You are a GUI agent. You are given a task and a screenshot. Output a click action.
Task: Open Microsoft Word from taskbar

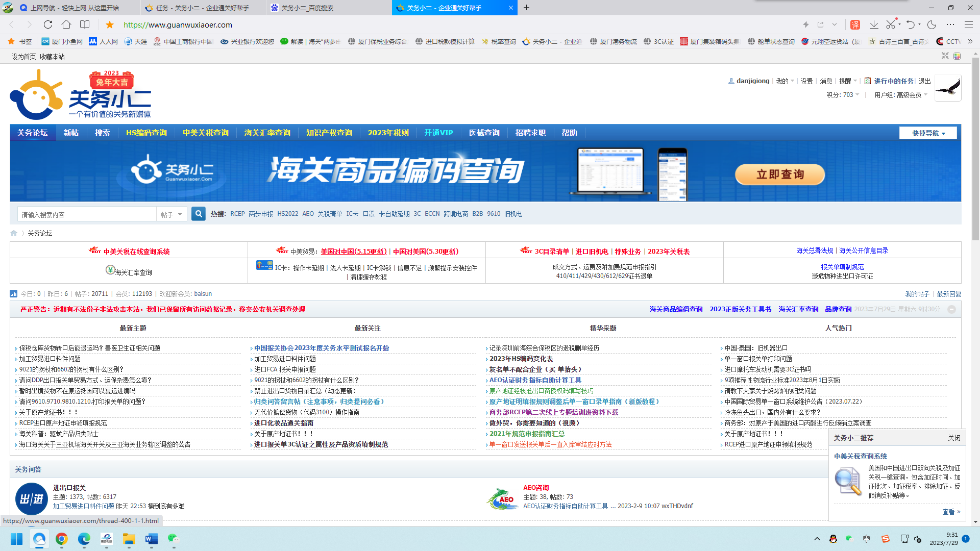(152, 539)
